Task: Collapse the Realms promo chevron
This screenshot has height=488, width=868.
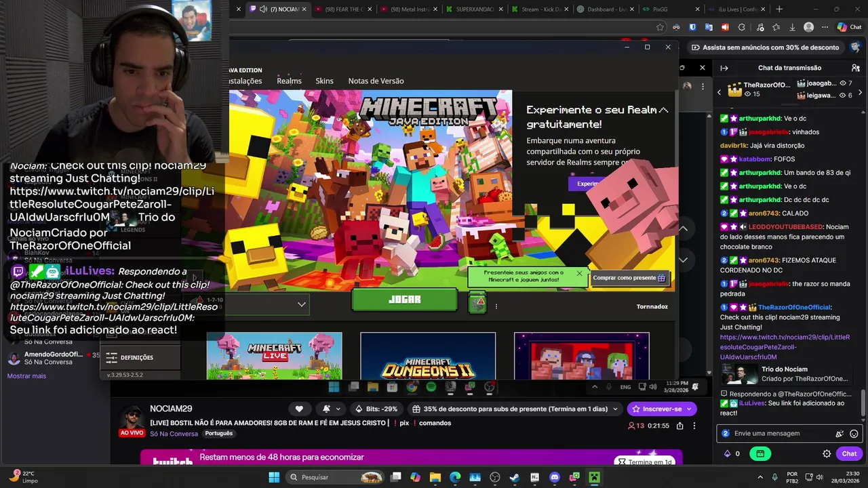Action: pos(663,110)
